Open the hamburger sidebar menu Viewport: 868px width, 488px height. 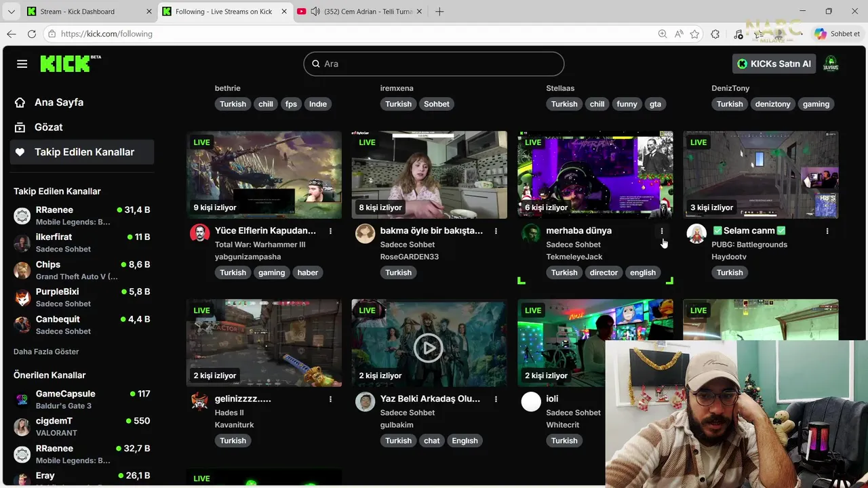22,64
